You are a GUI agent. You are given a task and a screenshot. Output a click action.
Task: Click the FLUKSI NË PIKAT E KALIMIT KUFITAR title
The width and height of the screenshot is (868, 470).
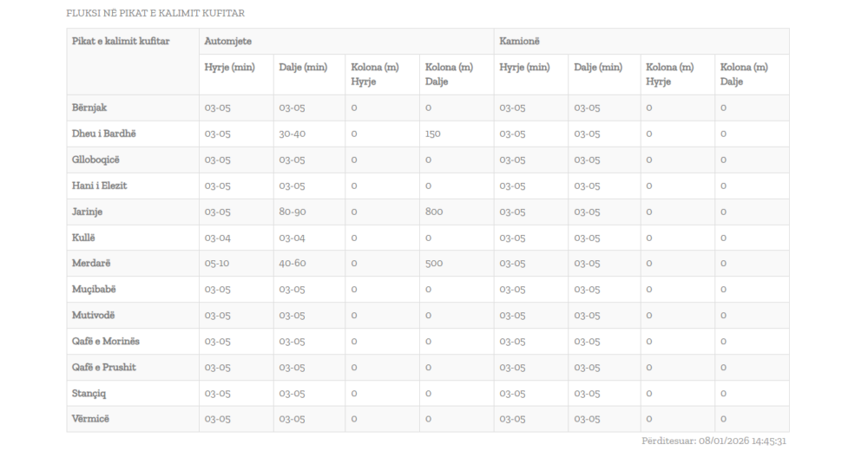click(155, 13)
